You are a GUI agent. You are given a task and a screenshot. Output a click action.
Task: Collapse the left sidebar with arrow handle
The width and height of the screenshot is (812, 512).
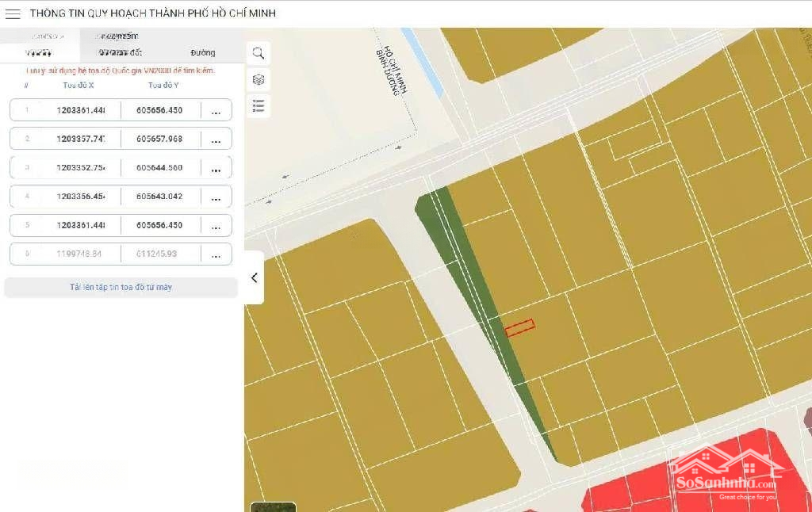tap(254, 277)
